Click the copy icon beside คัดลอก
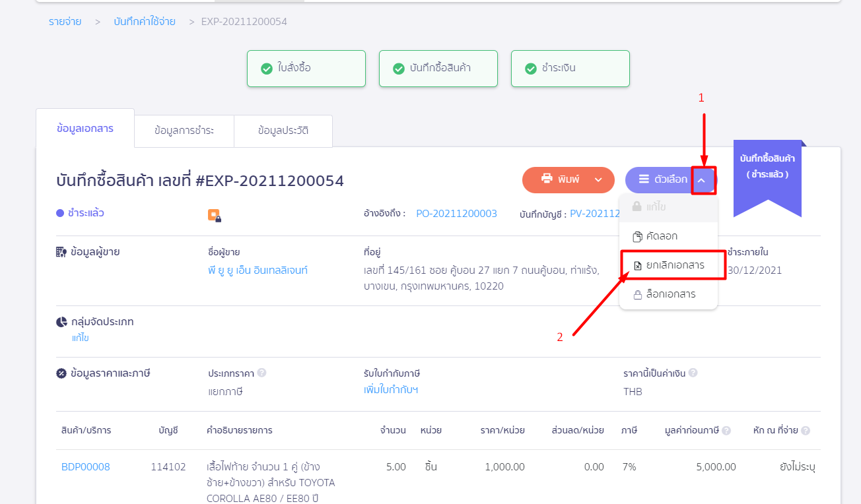 (637, 236)
